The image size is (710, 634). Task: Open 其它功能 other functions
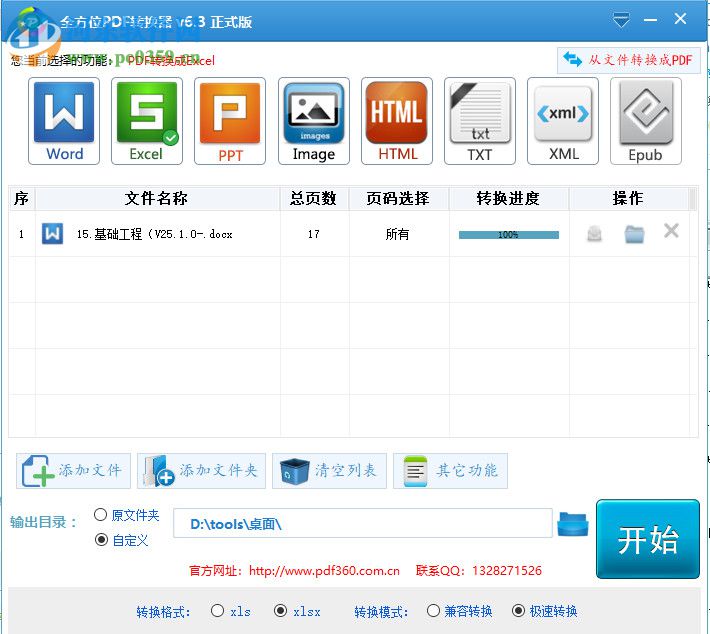(x=450, y=471)
